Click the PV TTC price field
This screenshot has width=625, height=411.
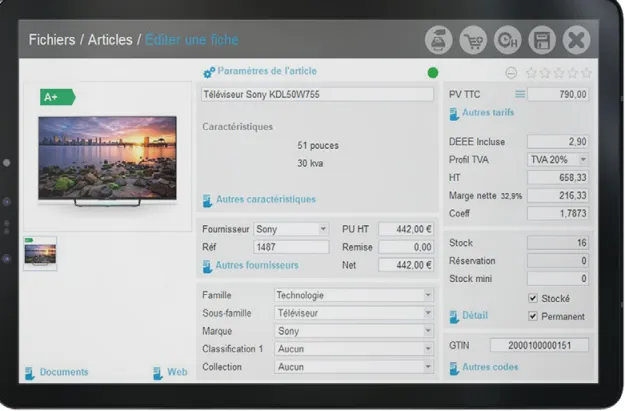click(558, 94)
